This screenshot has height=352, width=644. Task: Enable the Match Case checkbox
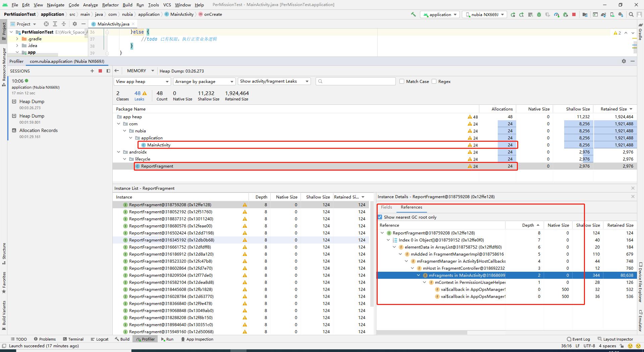(x=402, y=82)
